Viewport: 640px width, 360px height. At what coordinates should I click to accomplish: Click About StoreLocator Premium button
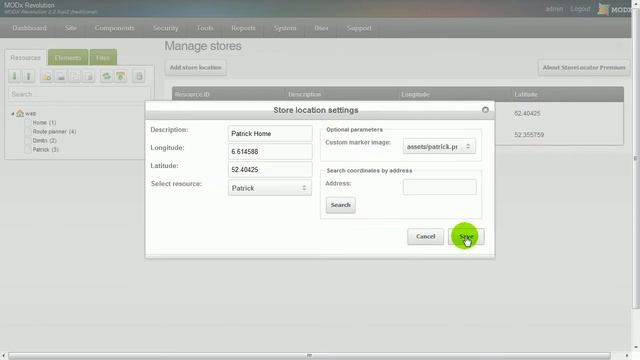tap(584, 67)
